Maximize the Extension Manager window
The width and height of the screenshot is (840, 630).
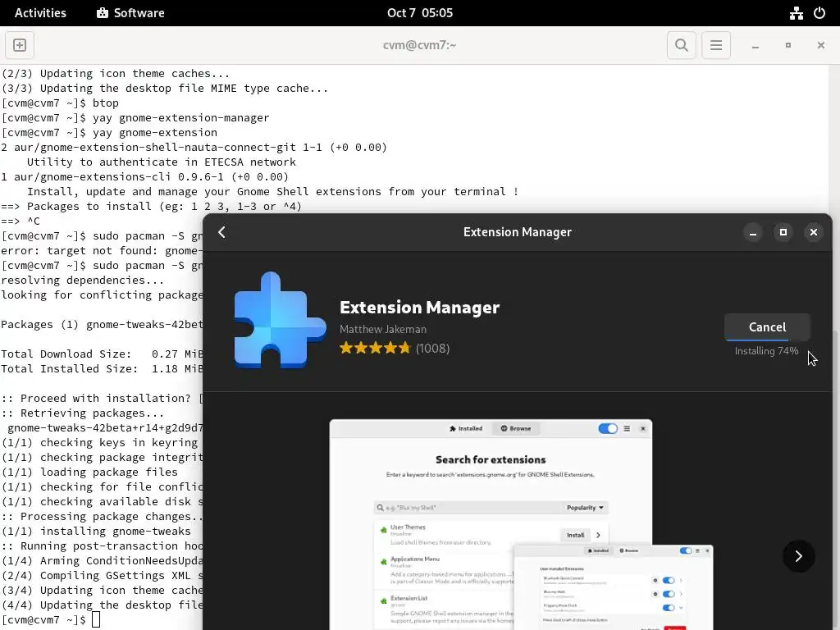[x=783, y=232]
